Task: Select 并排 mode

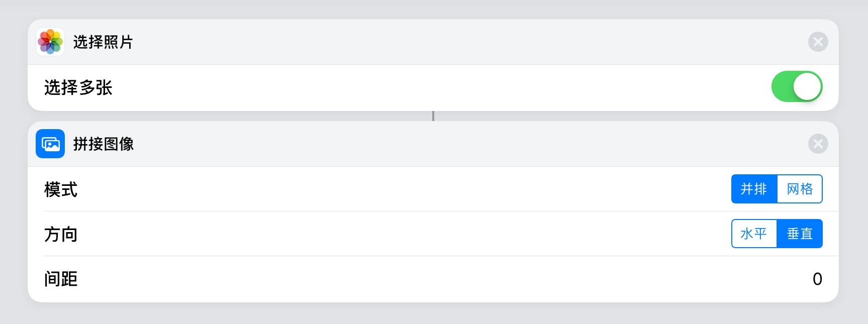Action: (754, 189)
